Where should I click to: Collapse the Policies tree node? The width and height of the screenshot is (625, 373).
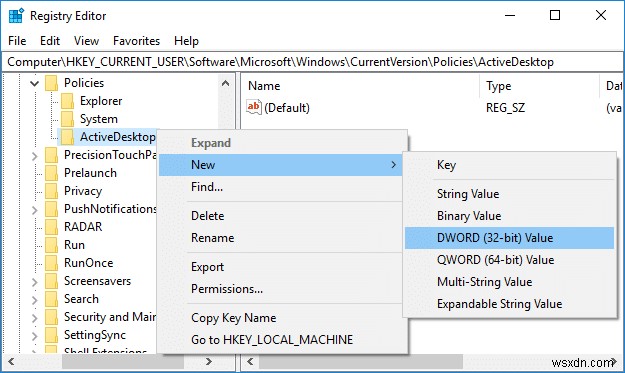point(35,83)
